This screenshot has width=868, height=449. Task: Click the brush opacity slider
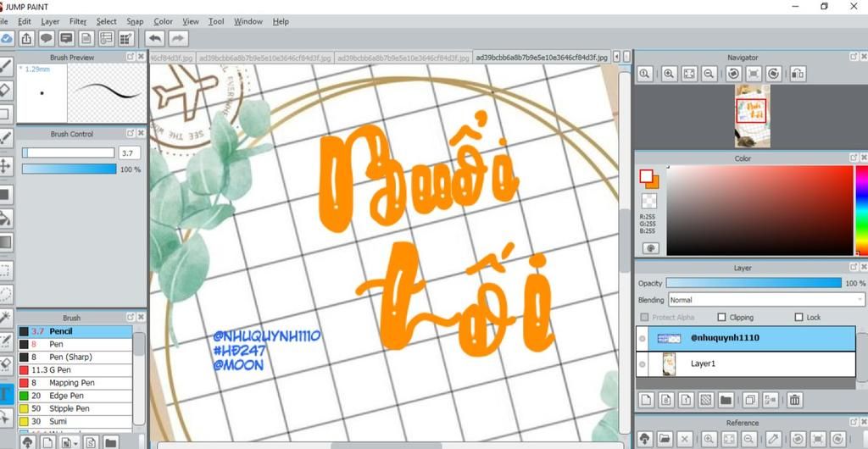pos(70,169)
